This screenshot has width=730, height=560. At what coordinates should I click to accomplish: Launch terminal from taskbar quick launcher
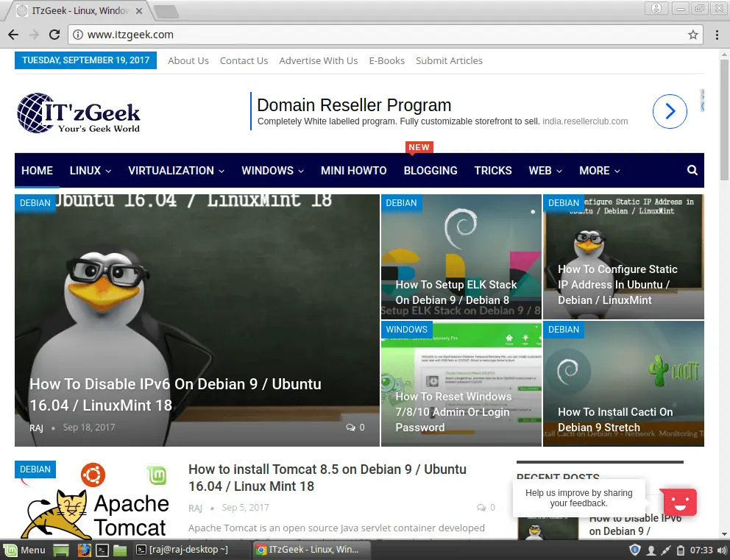102,550
